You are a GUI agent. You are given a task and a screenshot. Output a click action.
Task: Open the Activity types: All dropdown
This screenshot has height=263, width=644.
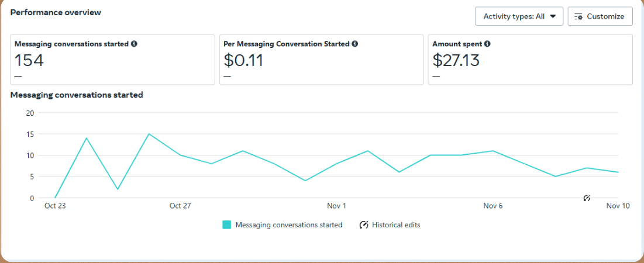[519, 16]
